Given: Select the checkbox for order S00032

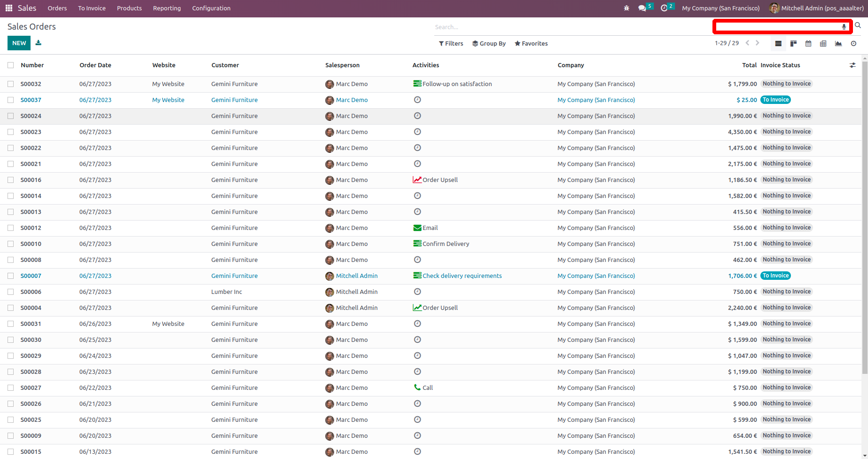Looking at the screenshot, I should [x=10, y=84].
